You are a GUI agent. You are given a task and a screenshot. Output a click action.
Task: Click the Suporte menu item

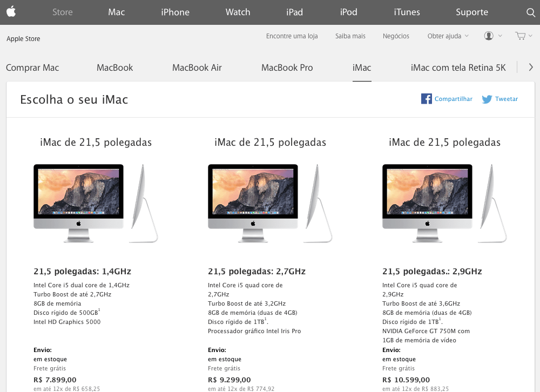click(x=472, y=12)
